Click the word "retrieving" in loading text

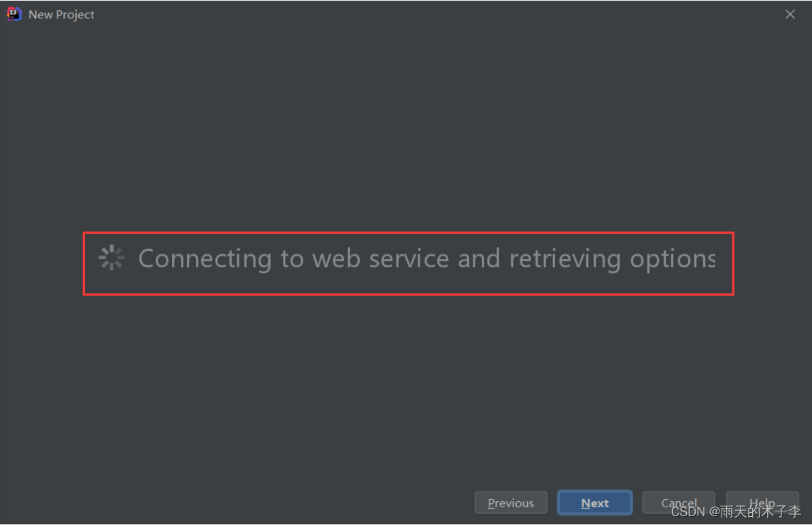tap(565, 258)
